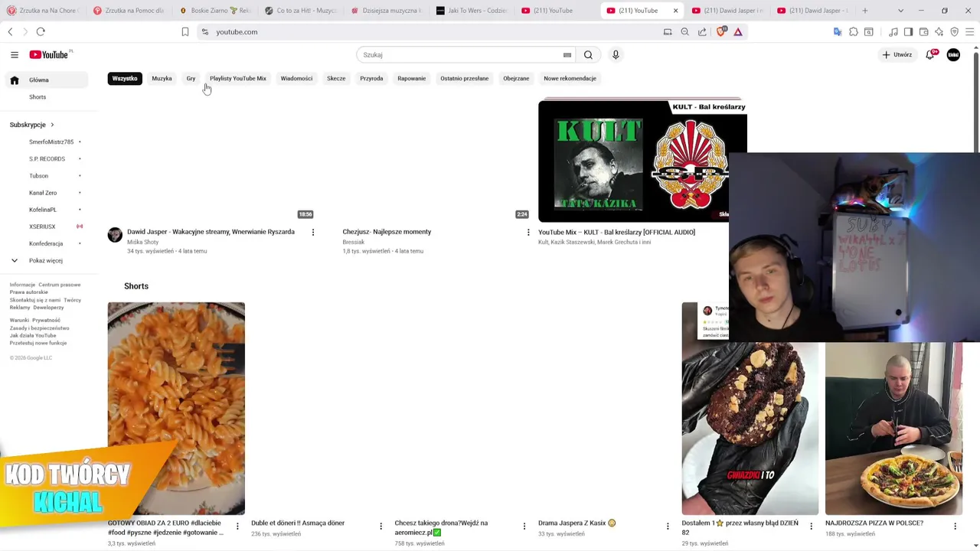Open options menu for Dawid Jasper video

point(313,232)
